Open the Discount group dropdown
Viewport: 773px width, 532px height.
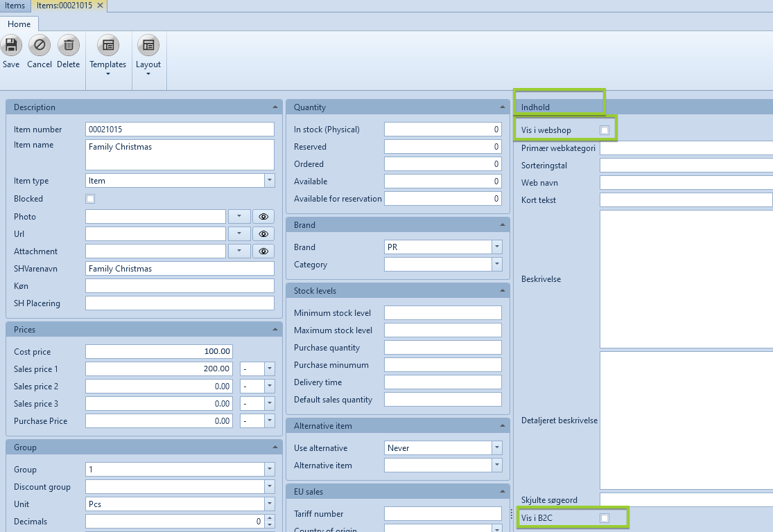tap(270, 487)
